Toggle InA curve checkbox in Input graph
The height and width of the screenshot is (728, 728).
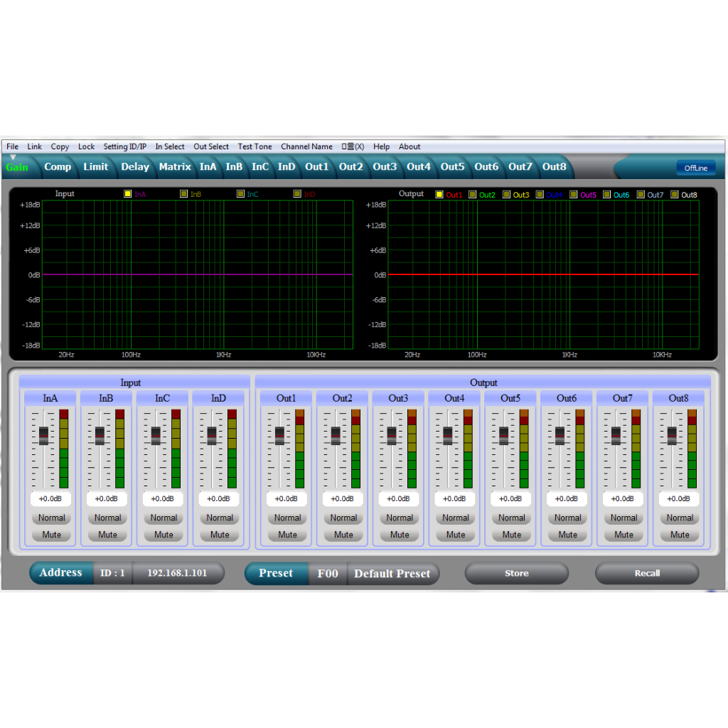(x=128, y=194)
